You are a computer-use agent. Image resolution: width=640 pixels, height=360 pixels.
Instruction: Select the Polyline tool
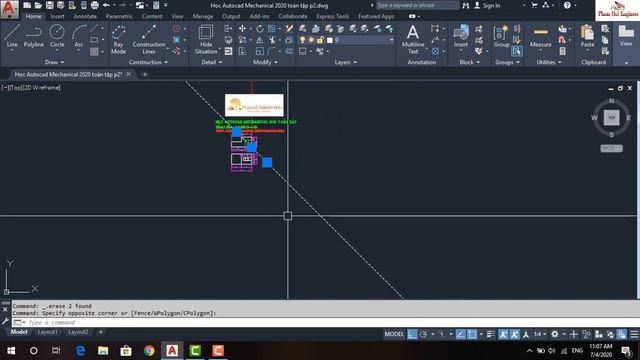(x=33, y=36)
